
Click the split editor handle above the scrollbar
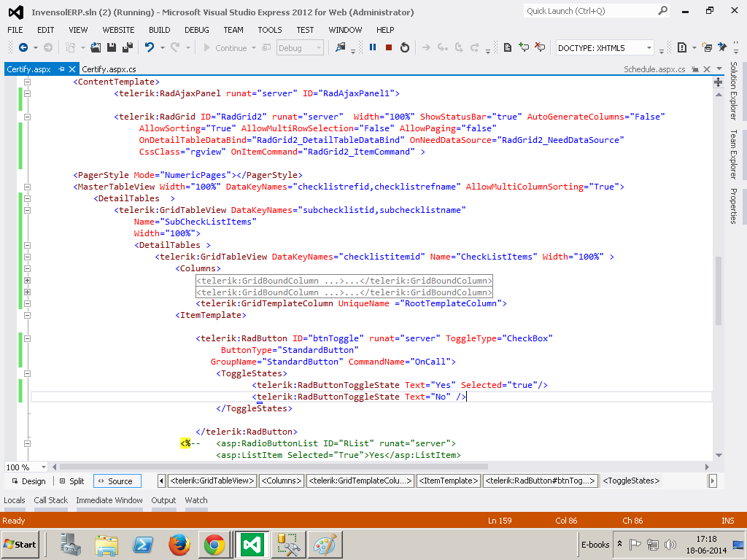pyautogui.click(x=719, y=82)
